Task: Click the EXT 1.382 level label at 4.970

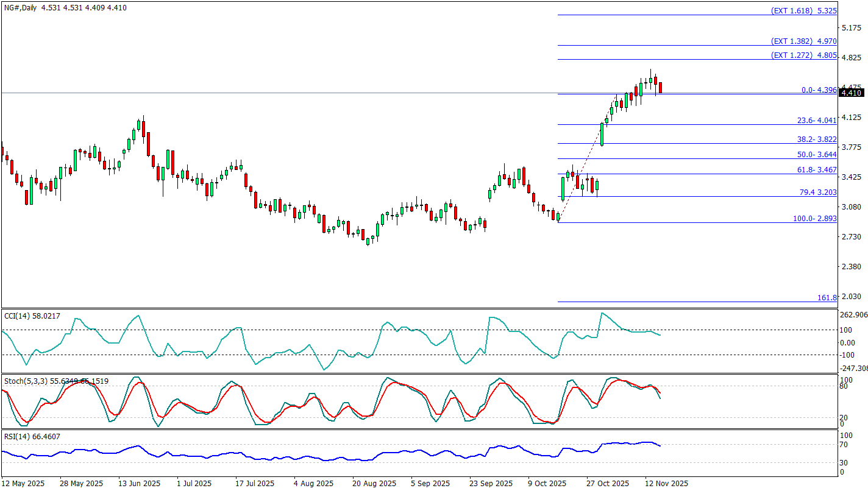Action: [x=803, y=41]
